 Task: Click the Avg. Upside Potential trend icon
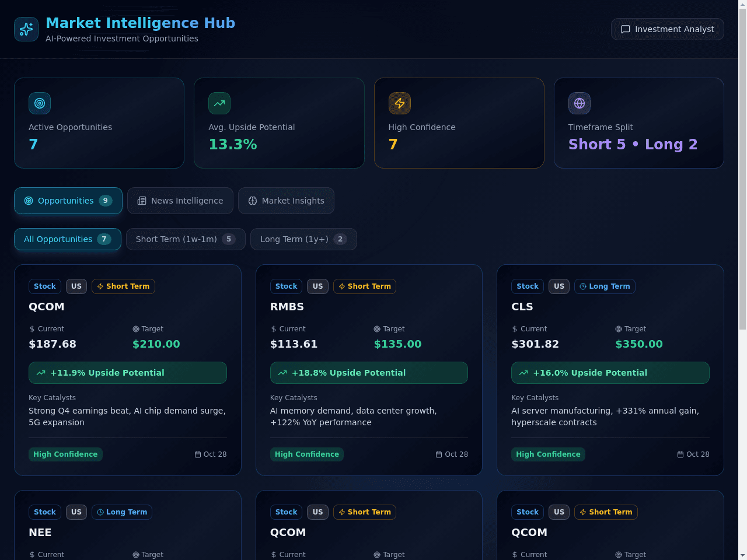point(219,103)
